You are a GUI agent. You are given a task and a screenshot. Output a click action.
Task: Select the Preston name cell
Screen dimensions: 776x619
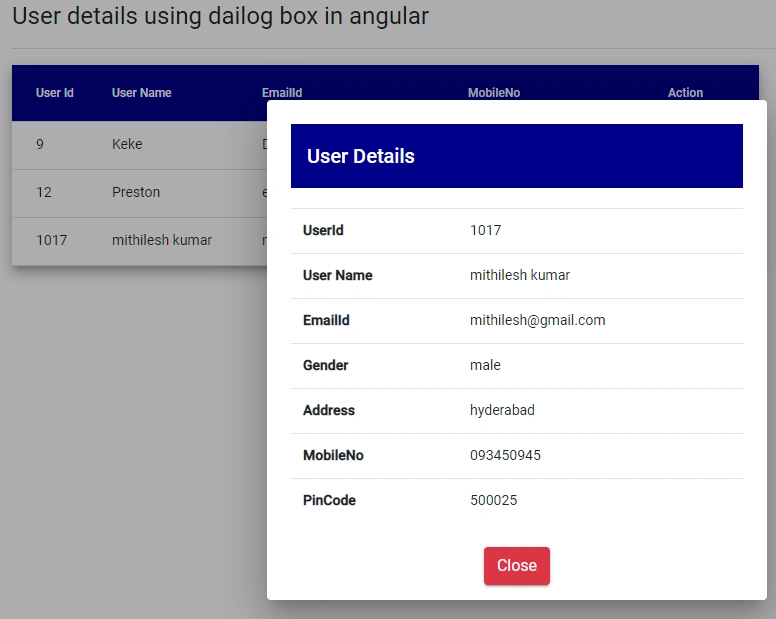click(136, 192)
